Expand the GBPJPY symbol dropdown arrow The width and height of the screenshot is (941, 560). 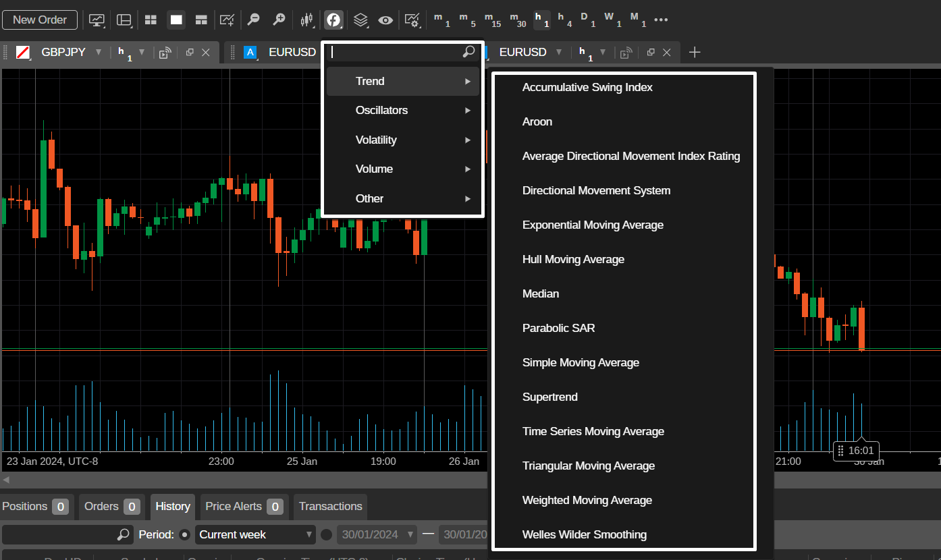(x=99, y=52)
